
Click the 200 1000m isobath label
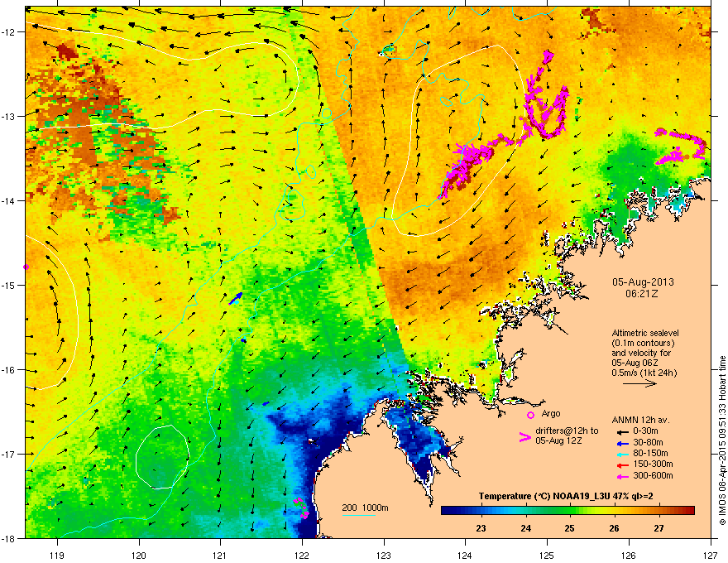pyautogui.click(x=365, y=508)
